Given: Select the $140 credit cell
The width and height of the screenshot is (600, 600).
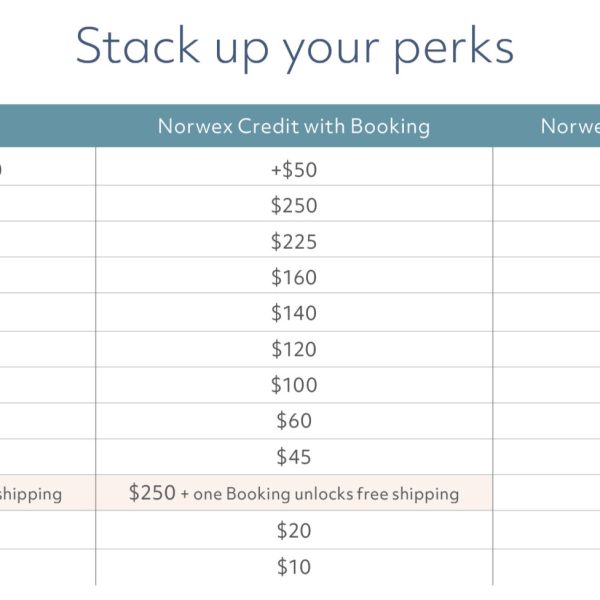Looking at the screenshot, I should pos(293,313).
